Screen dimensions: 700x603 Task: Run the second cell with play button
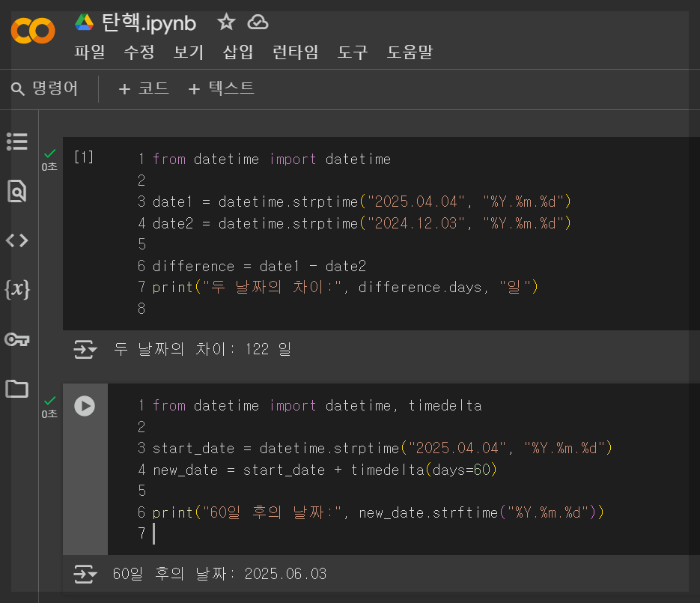pos(85,406)
